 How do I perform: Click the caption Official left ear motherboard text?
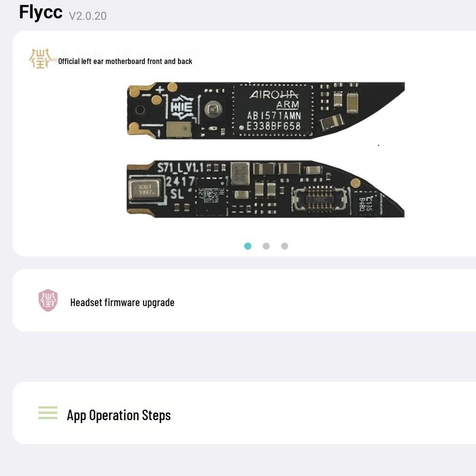click(x=125, y=61)
